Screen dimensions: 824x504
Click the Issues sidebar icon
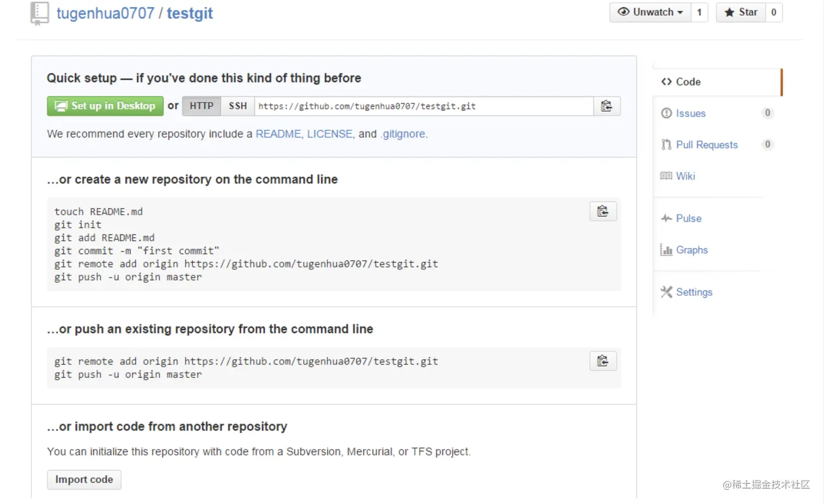[x=666, y=113]
